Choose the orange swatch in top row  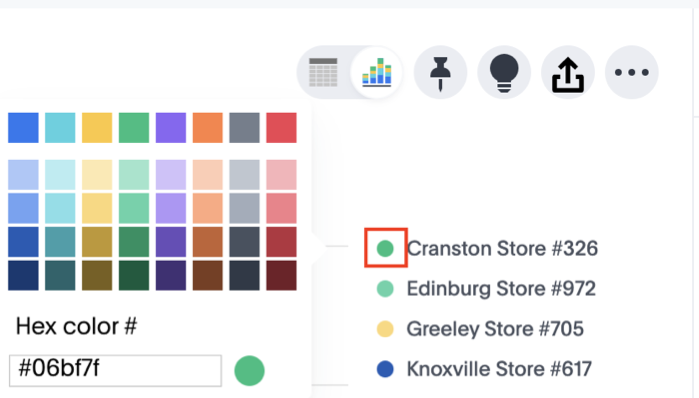(x=208, y=128)
